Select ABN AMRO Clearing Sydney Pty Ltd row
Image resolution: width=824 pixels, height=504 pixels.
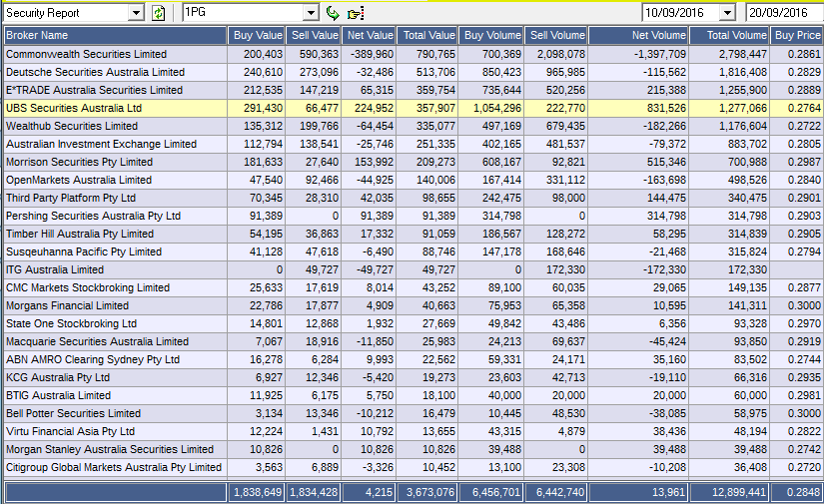412,359
